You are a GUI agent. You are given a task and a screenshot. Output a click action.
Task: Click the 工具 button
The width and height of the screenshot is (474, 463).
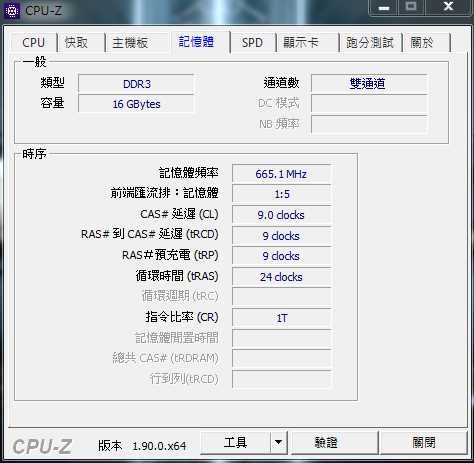235,443
